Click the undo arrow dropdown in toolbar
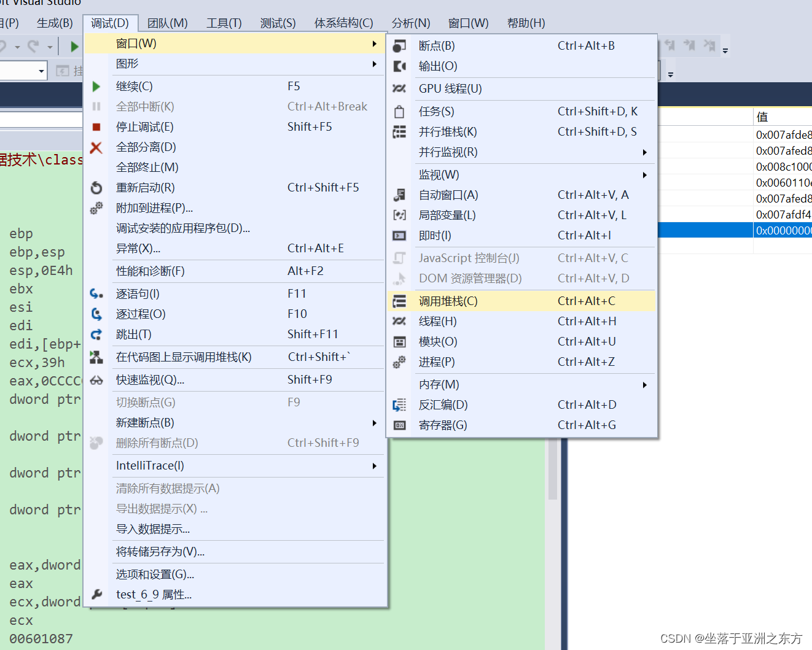The width and height of the screenshot is (812, 650). [x=17, y=47]
